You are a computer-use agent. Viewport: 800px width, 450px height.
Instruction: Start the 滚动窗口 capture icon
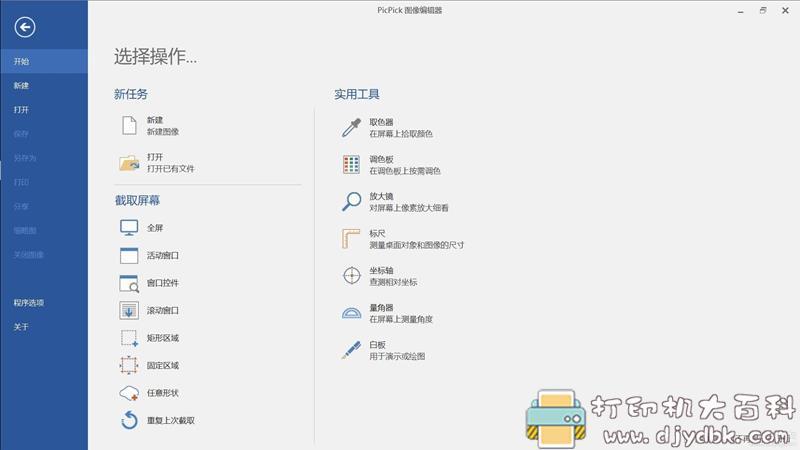tap(129, 310)
